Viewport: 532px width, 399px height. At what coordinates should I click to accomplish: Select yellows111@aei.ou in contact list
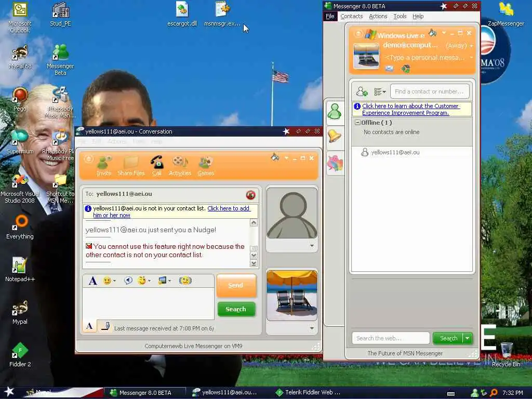[395, 152]
